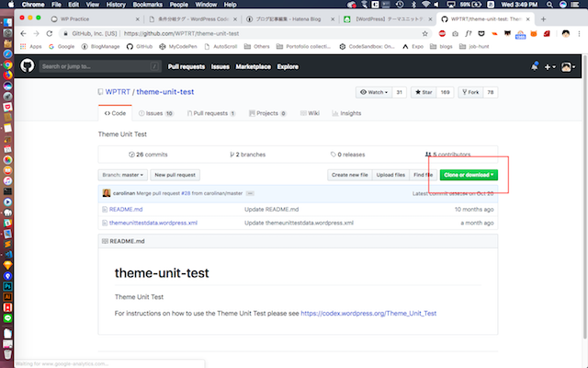Screen dimensions: 588x368
Task: Click Upload files button
Action: point(390,175)
